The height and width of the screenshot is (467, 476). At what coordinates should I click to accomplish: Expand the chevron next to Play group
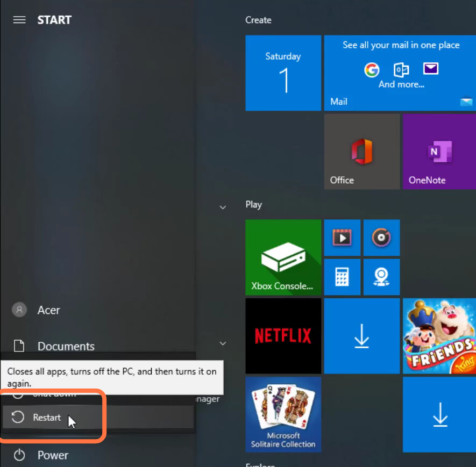coord(223,207)
